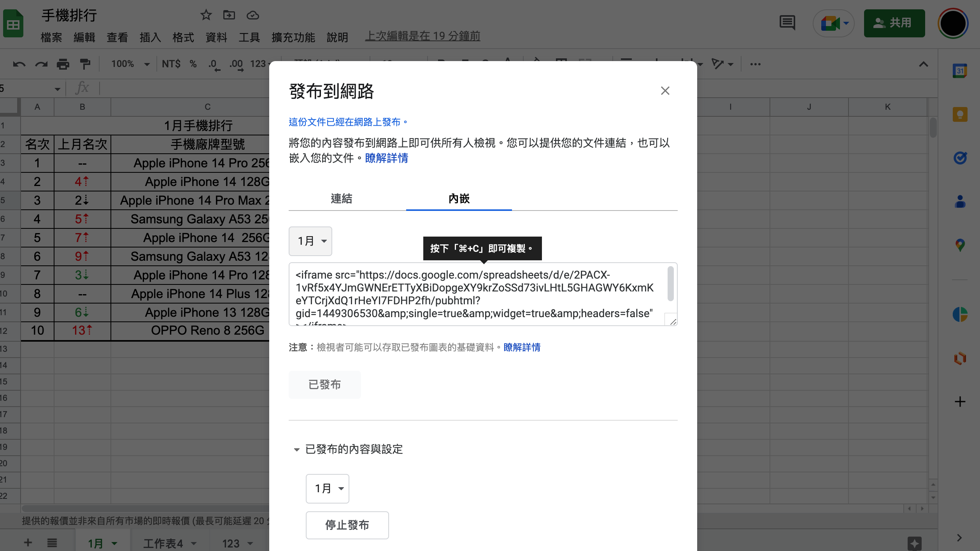The height and width of the screenshot is (551, 980).
Task: Click the embed code box scrollbar
Action: (670, 283)
